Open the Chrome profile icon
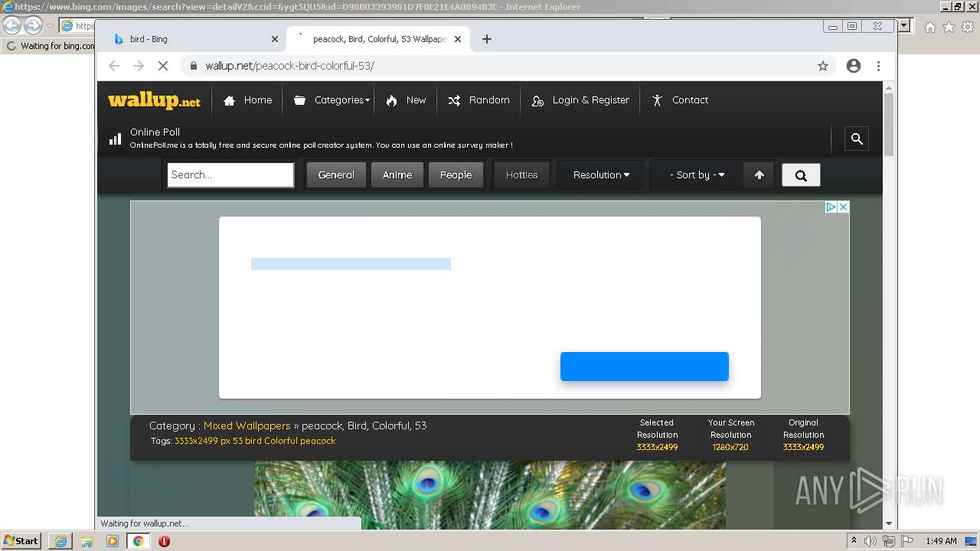980x551 pixels. pos(854,66)
